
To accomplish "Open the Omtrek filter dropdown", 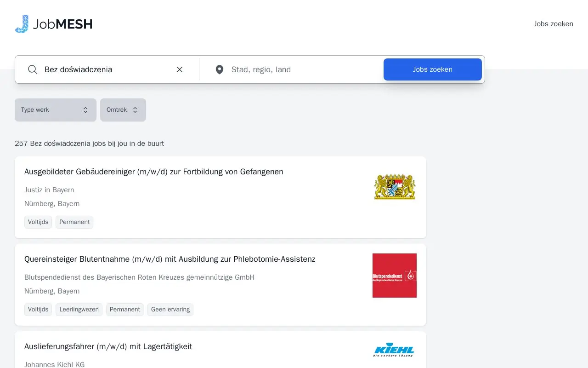I will tap(123, 110).
